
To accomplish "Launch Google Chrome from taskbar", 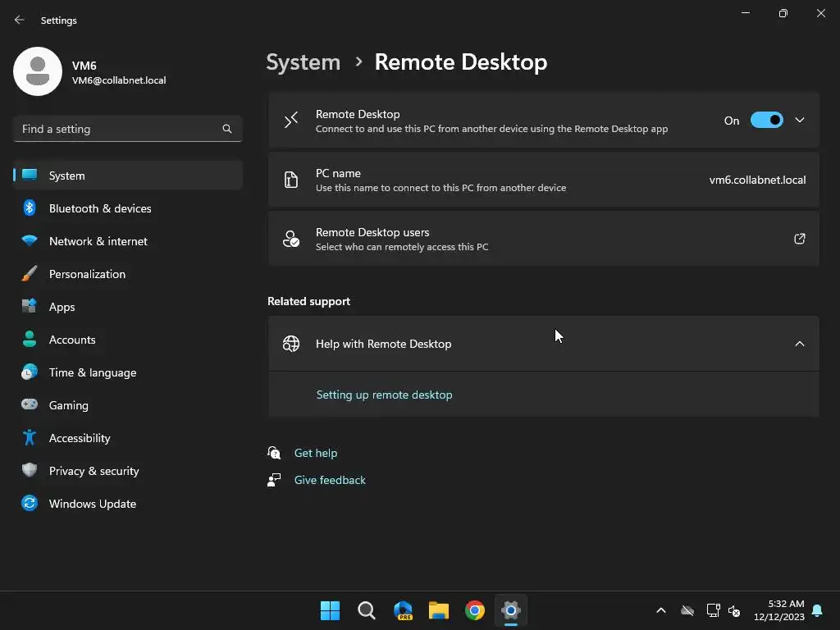I will tap(475, 610).
